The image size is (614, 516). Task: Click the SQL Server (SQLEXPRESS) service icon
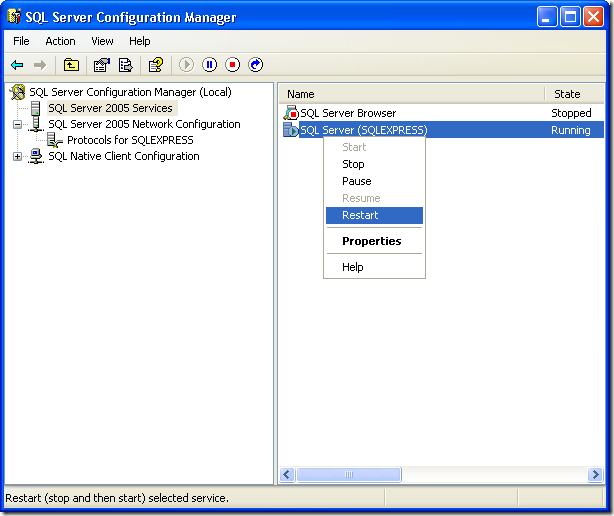point(291,130)
